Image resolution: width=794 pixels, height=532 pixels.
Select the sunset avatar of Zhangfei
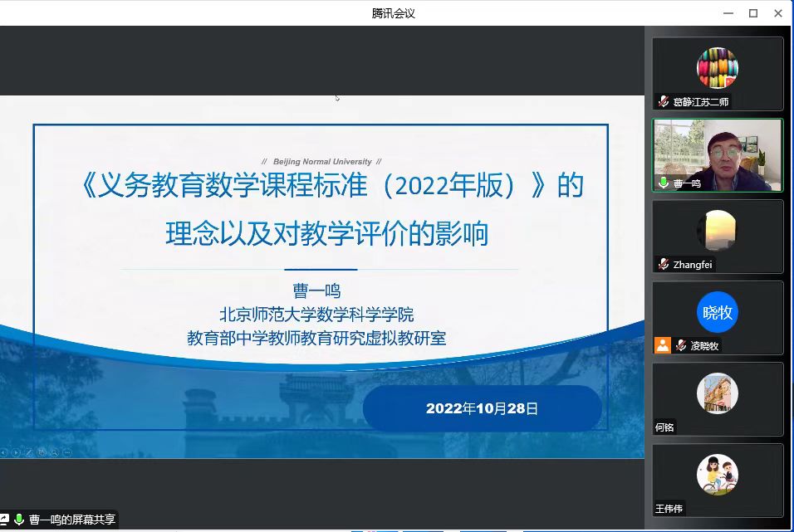(718, 231)
